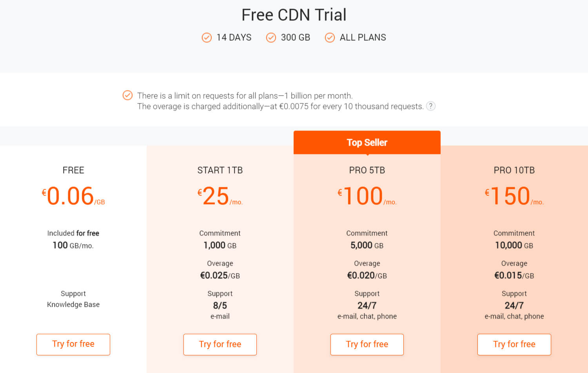
Task: Click Try for free under FREE plan
Action: pos(73,344)
